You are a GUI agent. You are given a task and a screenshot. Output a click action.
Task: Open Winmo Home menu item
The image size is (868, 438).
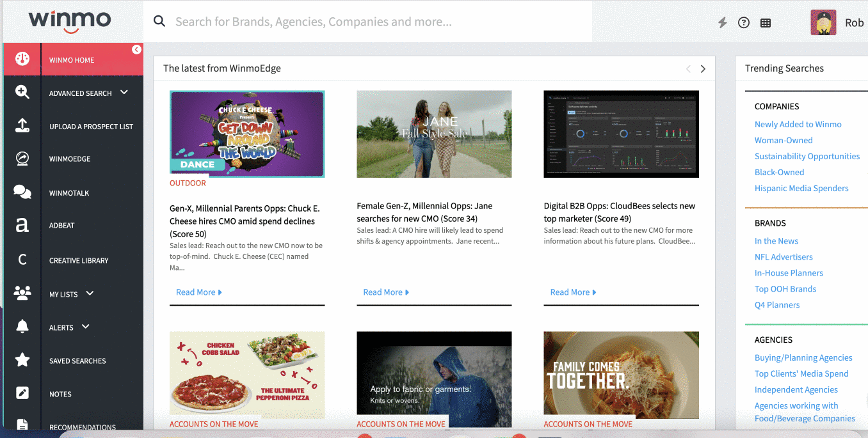coord(72,60)
